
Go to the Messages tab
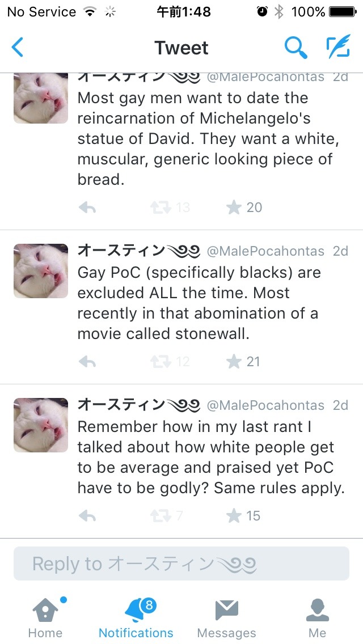[227, 618]
